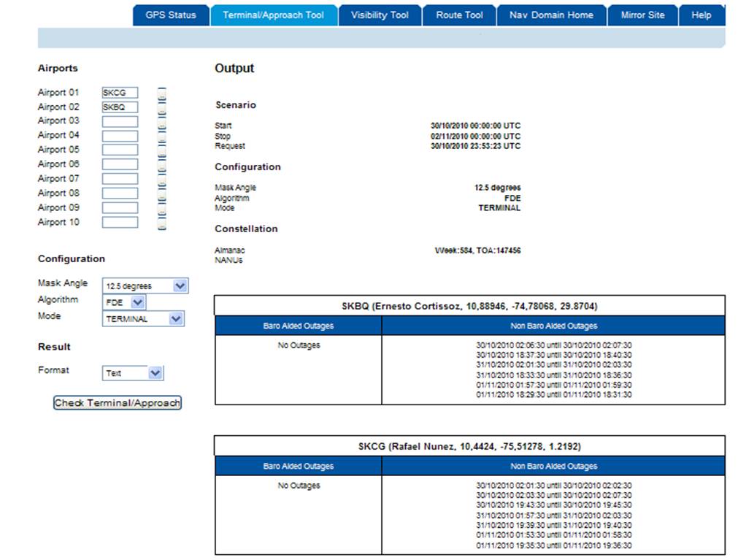The image size is (746, 560).
Task: Navigate to Nav Domain Home
Action: [551, 14]
